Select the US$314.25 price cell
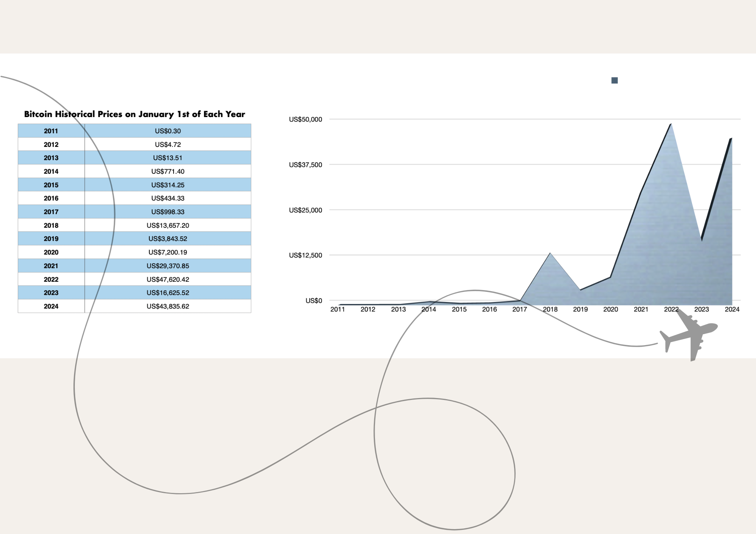This screenshot has width=756, height=534. pyautogui.click(x=168, y=185)
